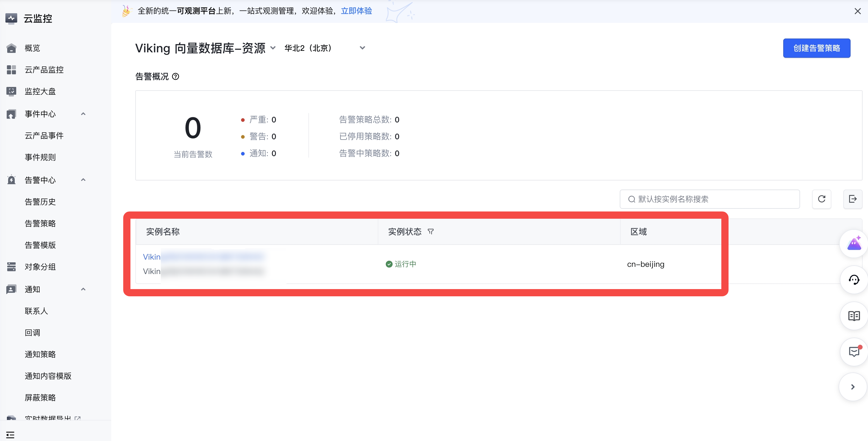Image resolution: width=868 pixels, height=441 pixels.
Task: Click the help icon beside 告警概况
Action: click(x=176, y=76)
